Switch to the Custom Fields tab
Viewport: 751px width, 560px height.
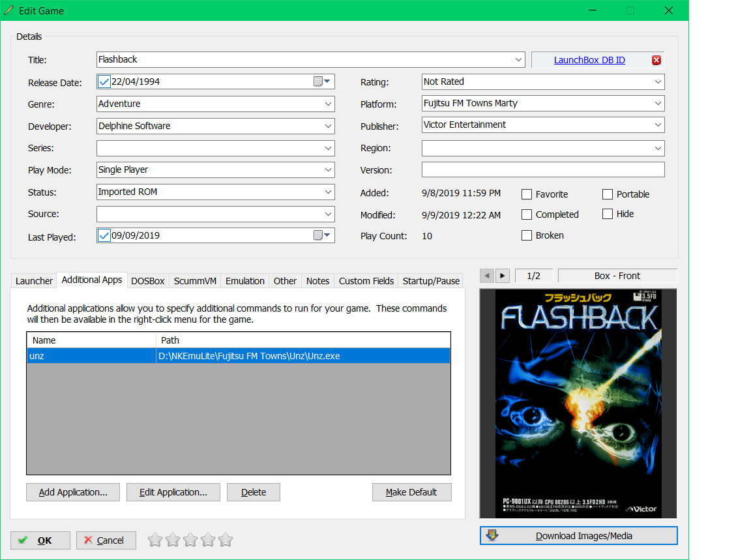tap(366, 281)
